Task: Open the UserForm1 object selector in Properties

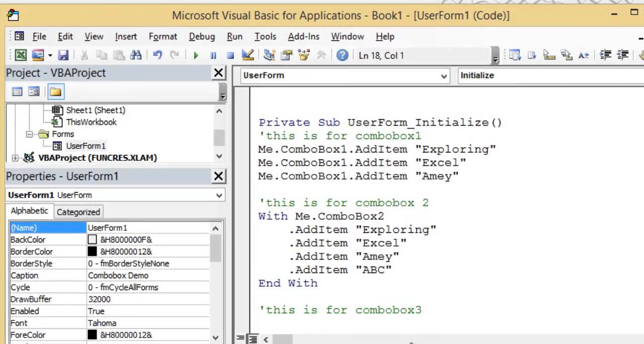Action: tap(219, 195)
